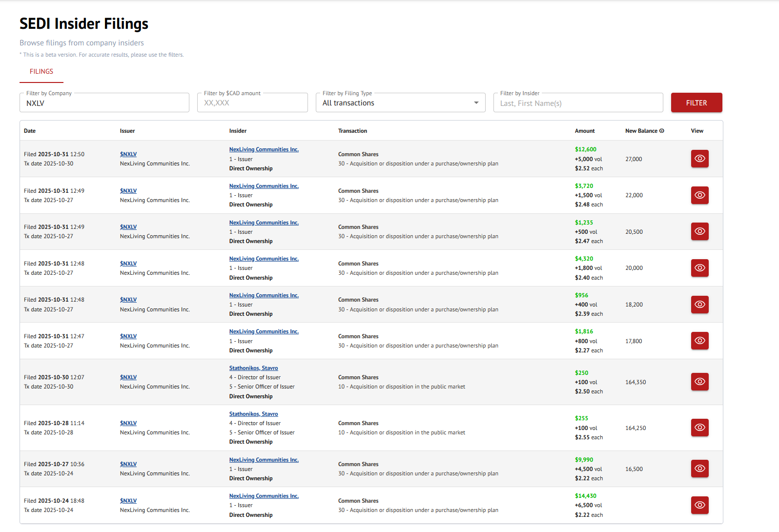This screenshot has width=779, height=532.
Task: View the $12,600 filing details via eye icon
Action: [699, 159]
